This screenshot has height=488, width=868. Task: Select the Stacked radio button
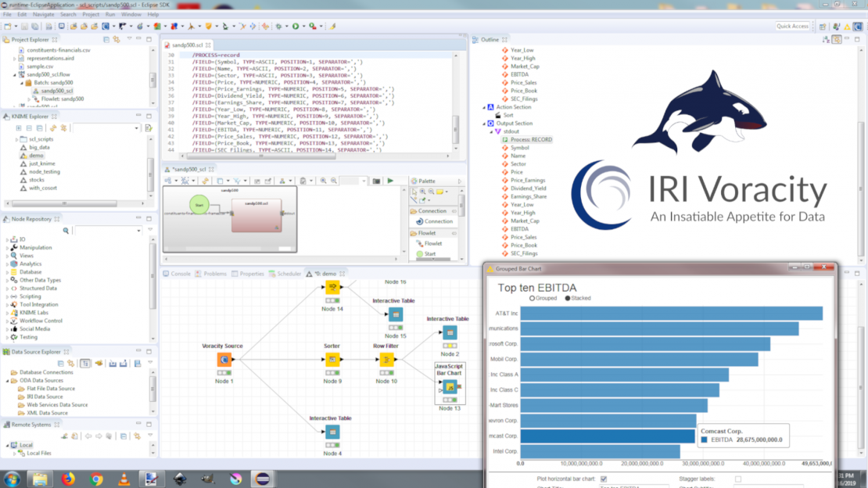click(x=568, y=298)
